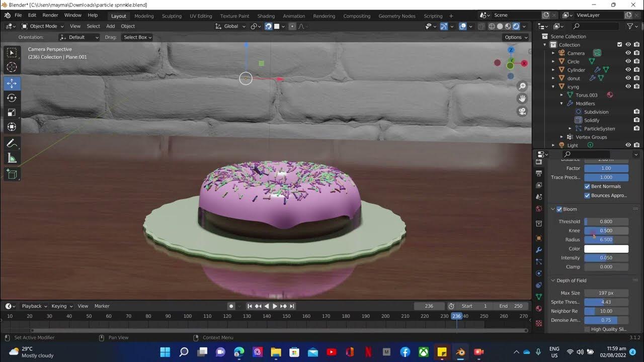Click the viewport pan hand icon
Viewport: 644px width, 362px height.
coord(523,99)
